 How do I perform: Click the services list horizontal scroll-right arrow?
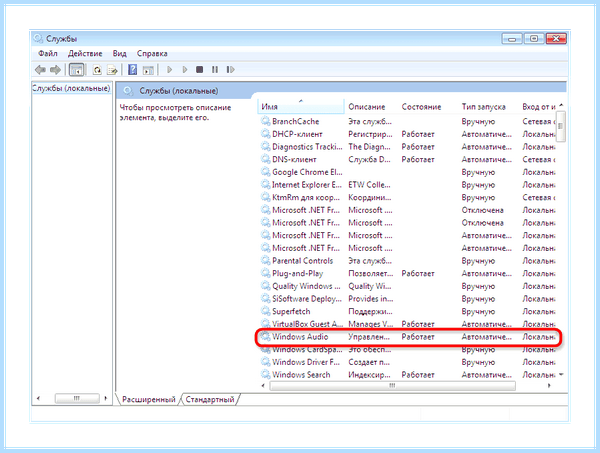[x=549, y=386]
